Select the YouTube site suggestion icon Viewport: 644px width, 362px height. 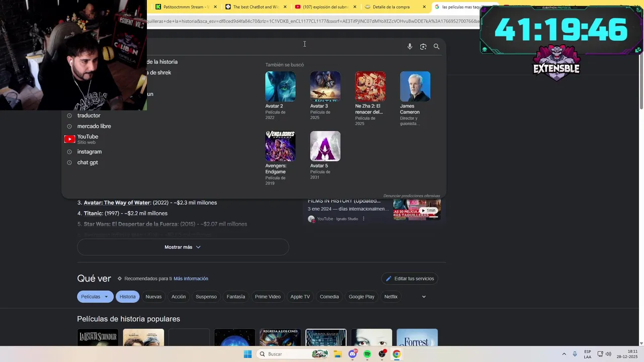69,139
